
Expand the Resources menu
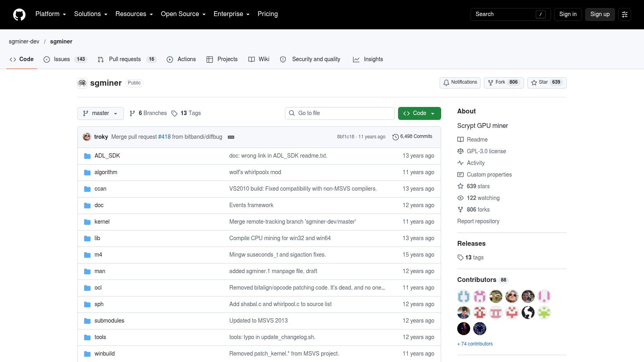134,14
